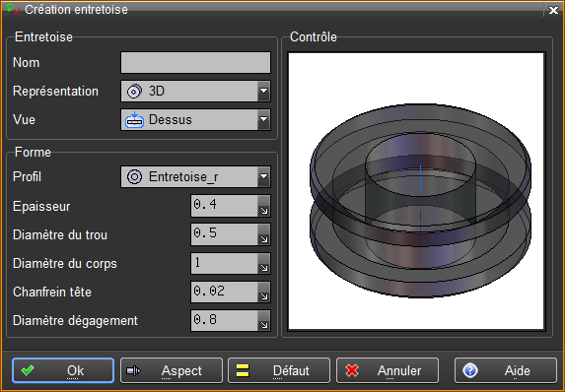Click the arrow button beside Epaisseur field

tap(264, 206)
